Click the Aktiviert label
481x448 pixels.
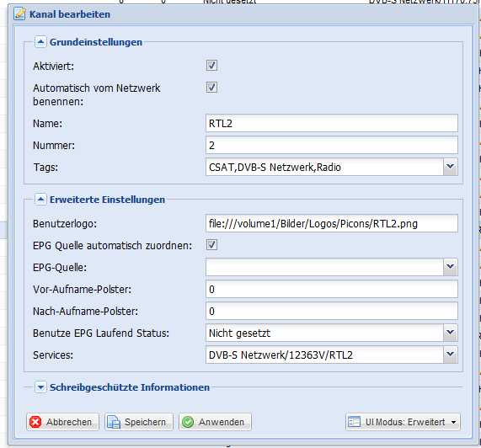point(53,66)
